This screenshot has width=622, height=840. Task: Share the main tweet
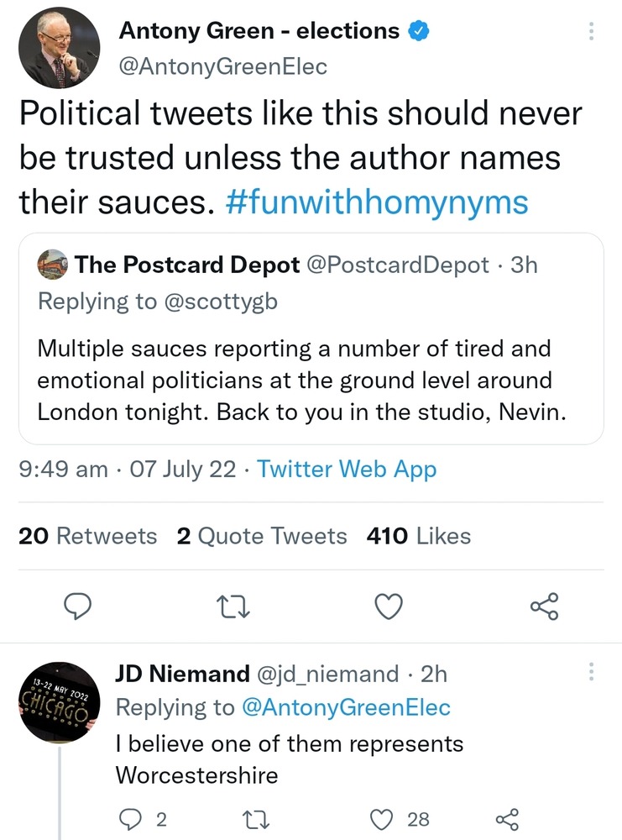(x=544, y=605)
